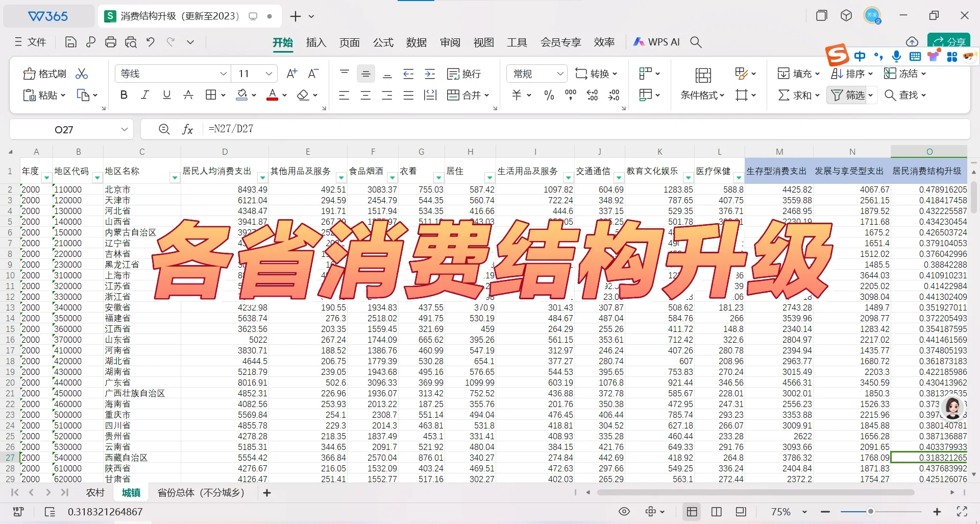Click the Save icon in quick toolbar

71,42
